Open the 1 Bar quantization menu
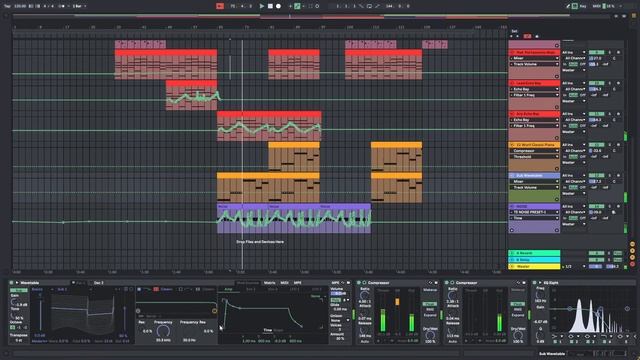Image resolution: width=640 pixels, height=360 pixels. 79,6
